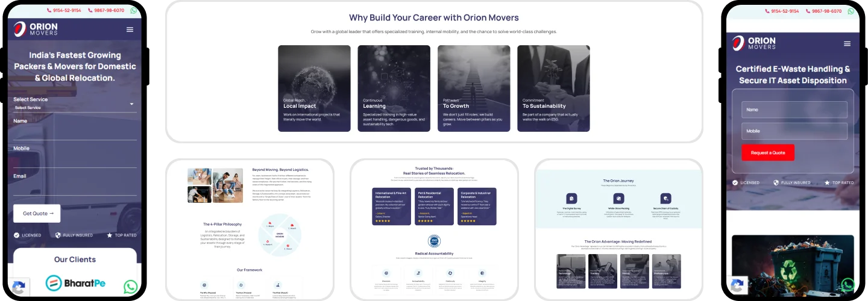Tap WhatsApp icon in right phone's top bar
Image resolution: width=868 pixels, height=301 pixels.
click(x=851, y=11)
